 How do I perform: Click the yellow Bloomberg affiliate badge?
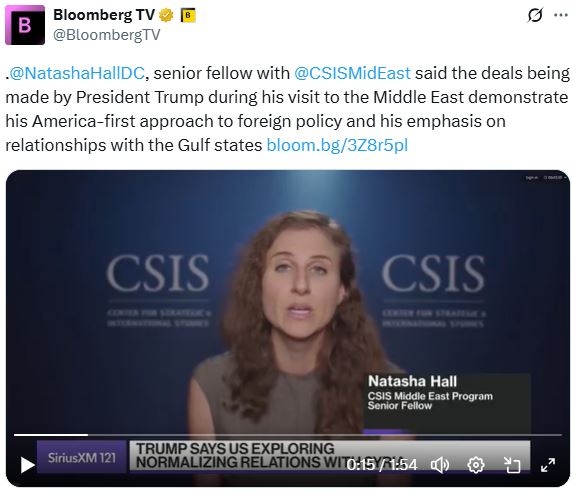(188, 15)
